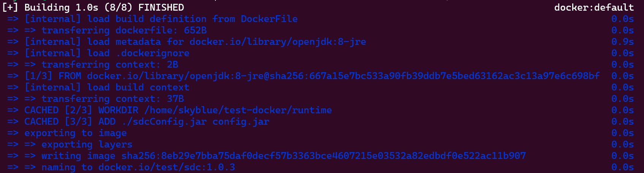Click the [1/3] FROM step marker
Screen dimensions: 644x173
click(x=53, y=76)
